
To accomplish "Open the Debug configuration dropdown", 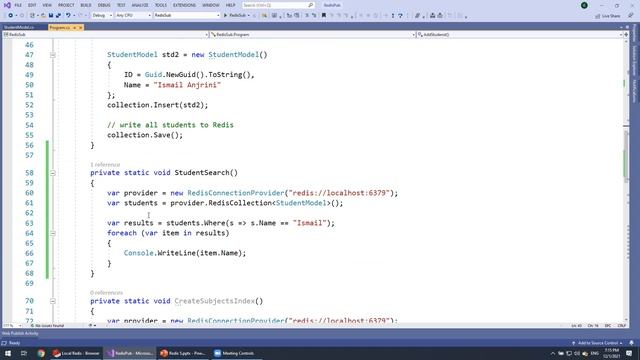I will click(x=102, y=16).
